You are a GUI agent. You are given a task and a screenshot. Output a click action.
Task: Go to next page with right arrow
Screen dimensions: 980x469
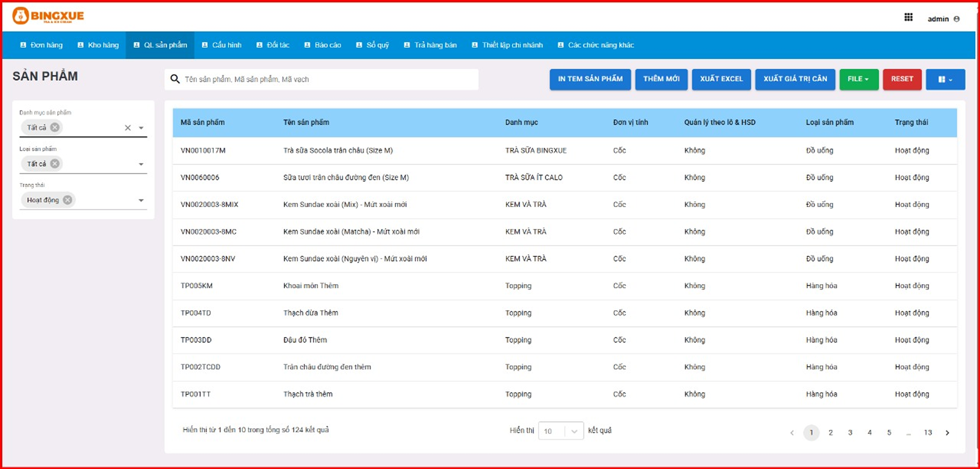point(947,433)
